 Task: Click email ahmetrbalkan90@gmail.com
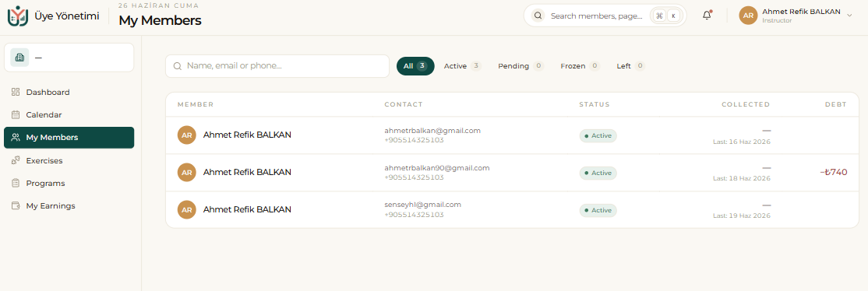point(437,167)
